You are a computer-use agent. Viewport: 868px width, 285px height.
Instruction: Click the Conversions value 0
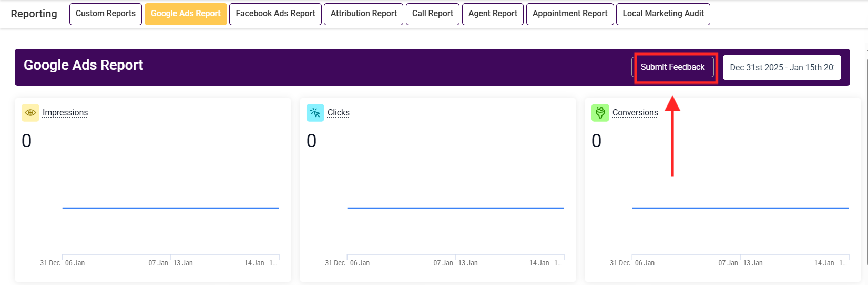[597, 141]
